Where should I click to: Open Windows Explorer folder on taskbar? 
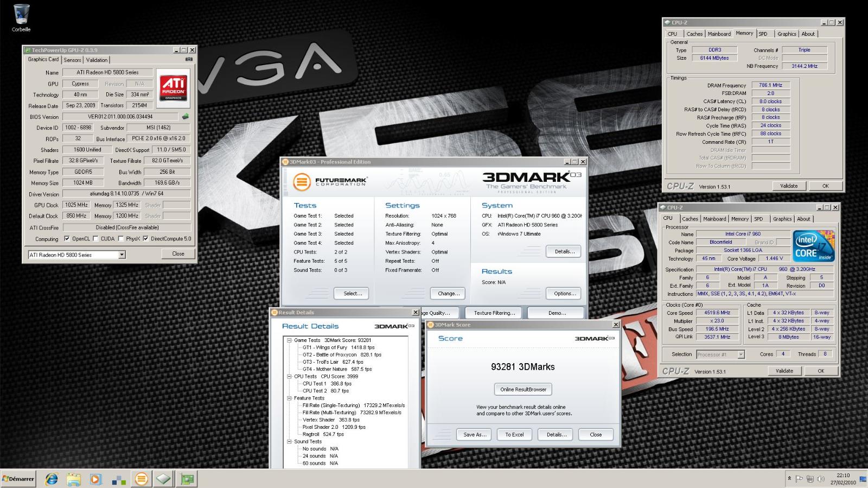point(74,479)
